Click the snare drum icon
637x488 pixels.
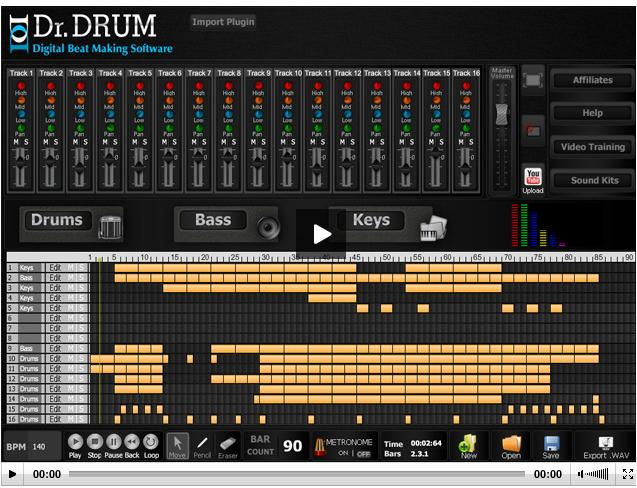(110, 227)
